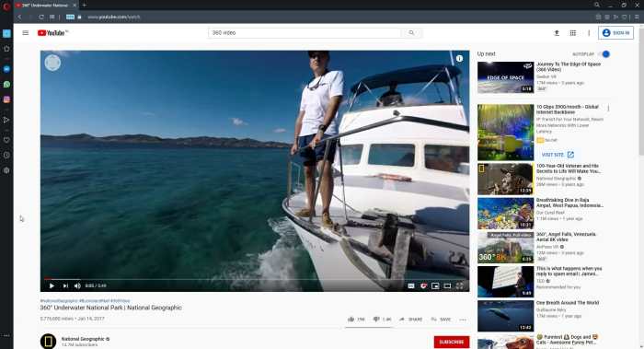This screenshot has height=349, width=644.
Task: Open the sidebar heart icon
Action: (6, 140)
